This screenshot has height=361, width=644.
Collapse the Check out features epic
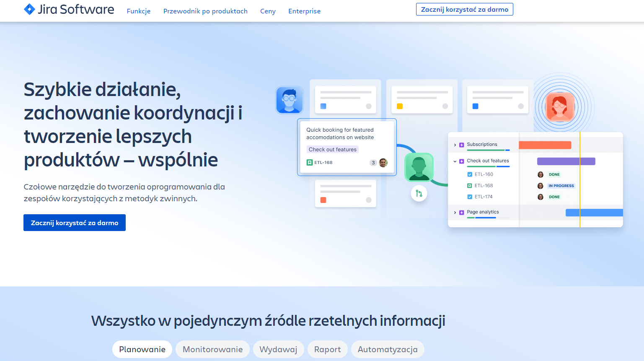[x=455, y=161]
